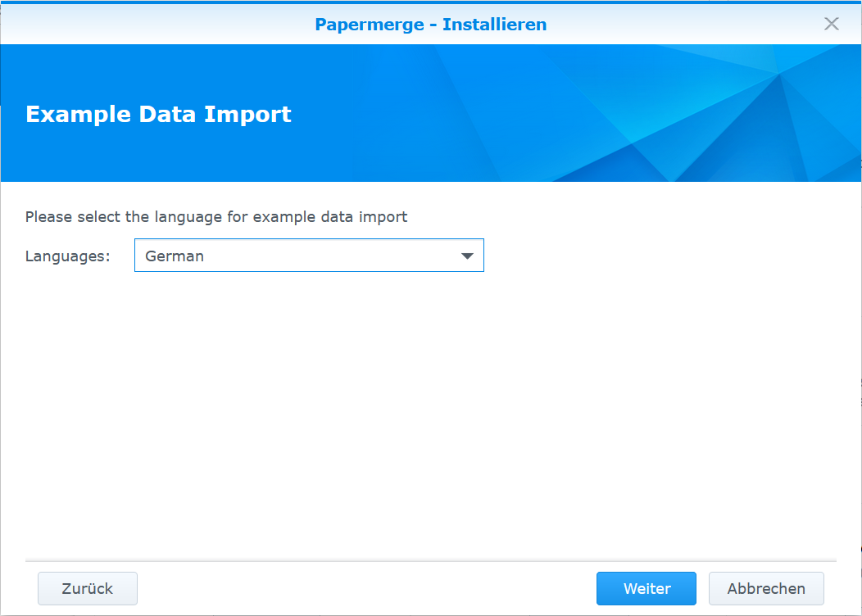Confirm selection by pressing Weiter
The image size is (862, 616).
click(646, 588)
